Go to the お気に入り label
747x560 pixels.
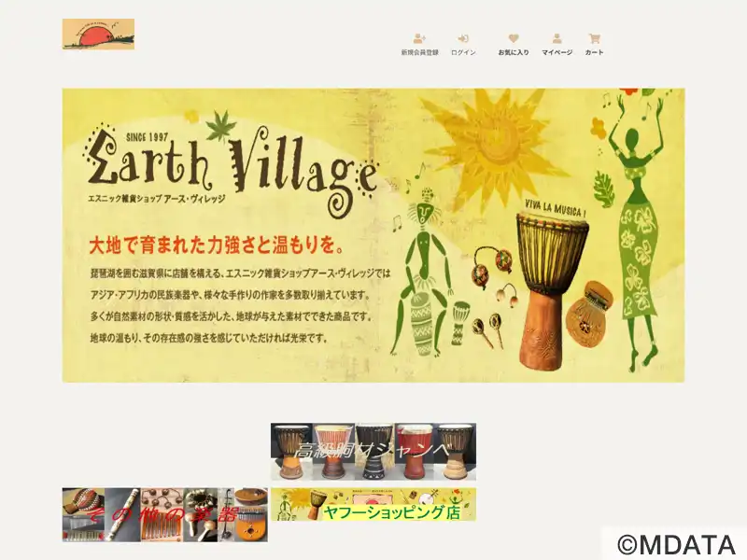514,52
